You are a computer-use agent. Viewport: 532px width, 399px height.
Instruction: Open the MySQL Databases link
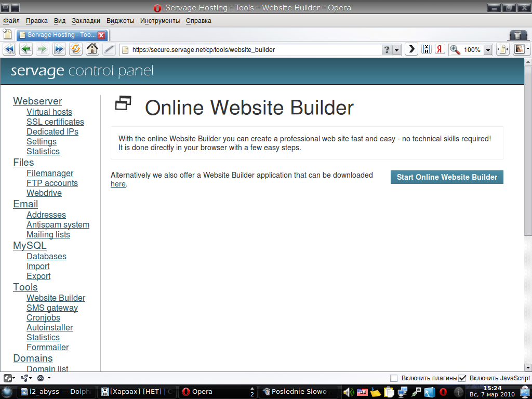(x=46, y=257)
